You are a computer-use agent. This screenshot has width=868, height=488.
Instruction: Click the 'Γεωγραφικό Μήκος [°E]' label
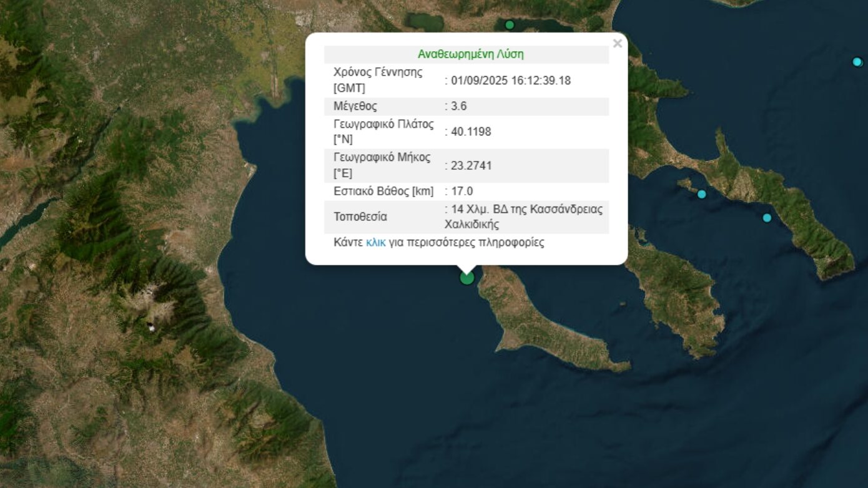tap(382, 165)
